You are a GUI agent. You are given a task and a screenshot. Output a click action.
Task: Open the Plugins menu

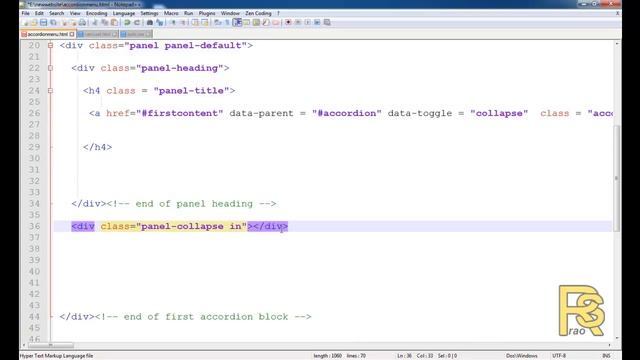(x=207, y=13)
